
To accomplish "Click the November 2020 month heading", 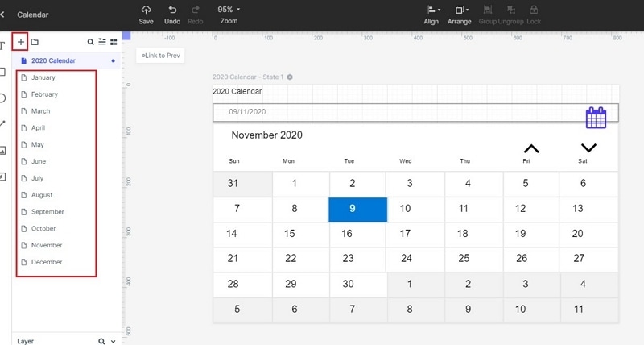I will click(x=267, y=135).
